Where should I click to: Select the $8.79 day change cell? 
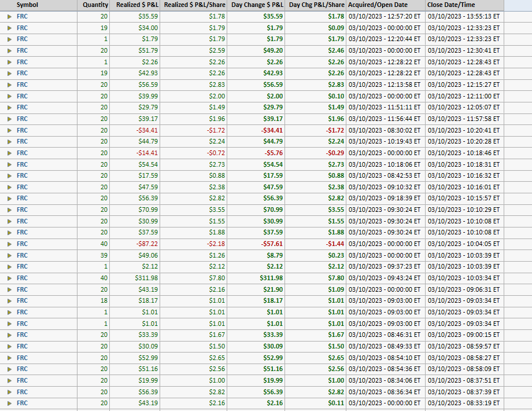(x=256, y=255)
